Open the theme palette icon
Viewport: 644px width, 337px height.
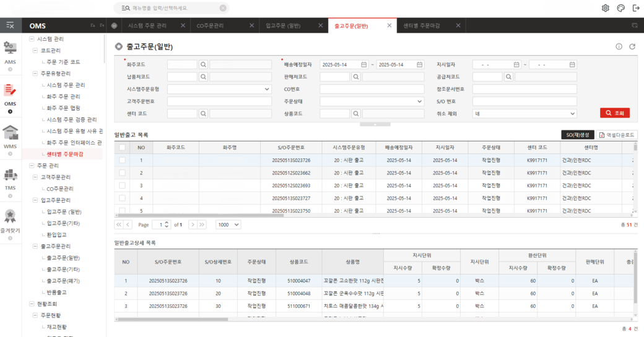click(x=620, y=8)
